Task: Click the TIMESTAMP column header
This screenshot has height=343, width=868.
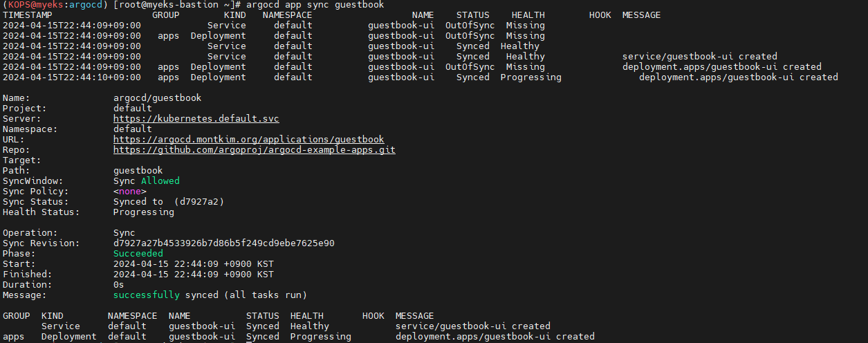Action: 28,15
